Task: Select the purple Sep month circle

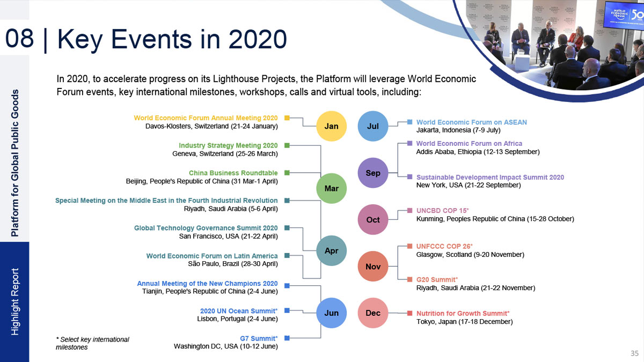Action: (372, 173)
